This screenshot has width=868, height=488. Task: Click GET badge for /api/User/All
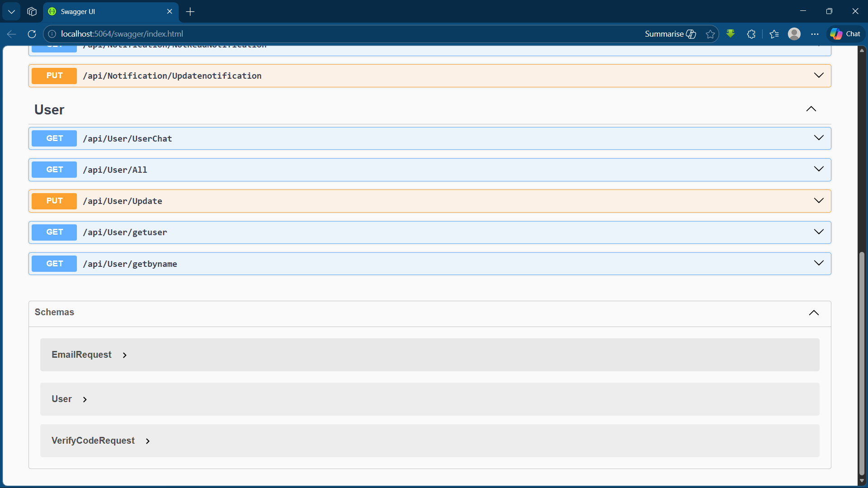pyautogui.click(x=54, y=170)
